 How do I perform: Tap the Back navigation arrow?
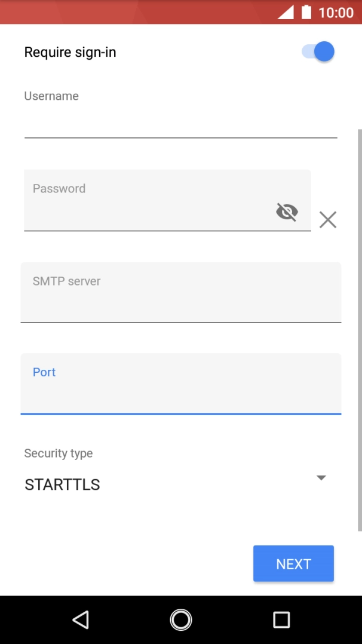coord(81,620)
